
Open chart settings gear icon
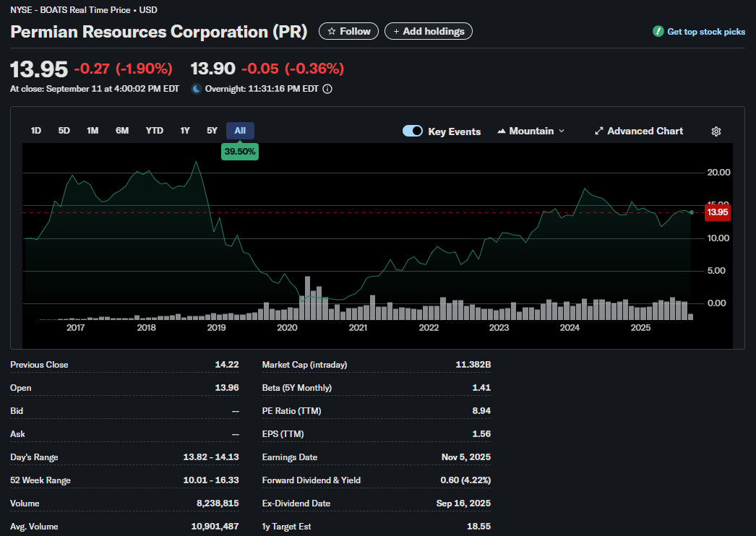click(716, 131)
